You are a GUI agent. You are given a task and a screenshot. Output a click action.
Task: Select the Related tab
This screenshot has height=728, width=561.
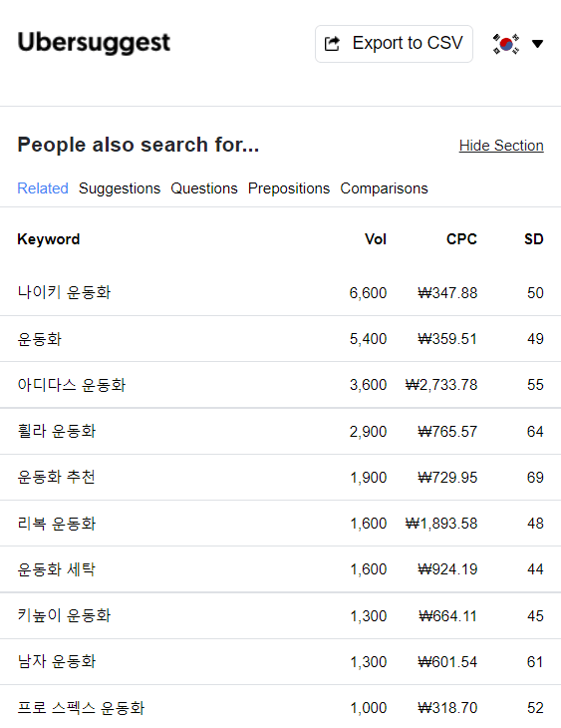43,188
